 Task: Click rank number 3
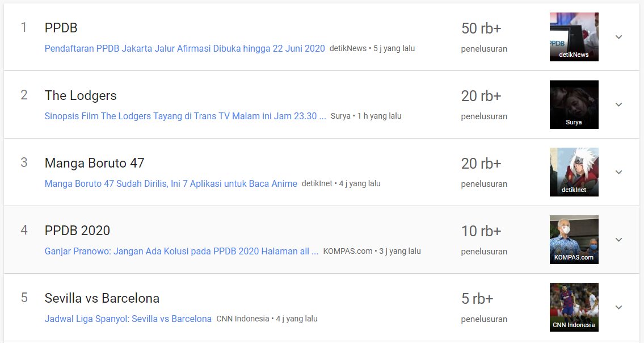point(24,162)
